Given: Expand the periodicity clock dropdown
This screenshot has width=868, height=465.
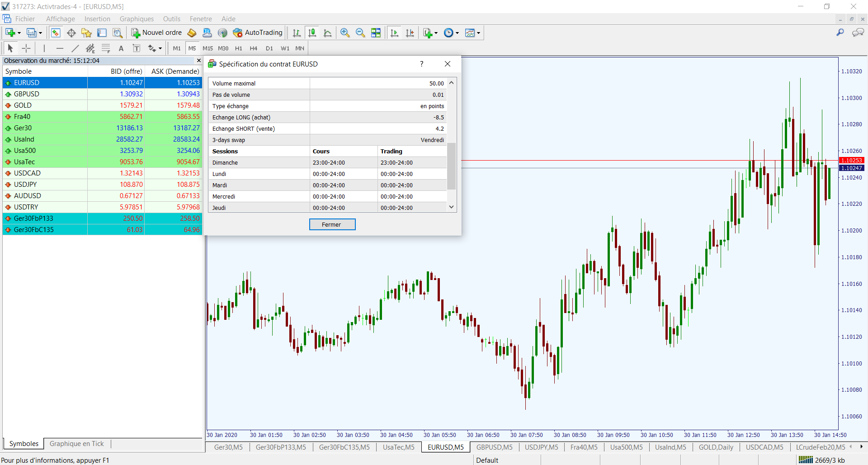Looking at the screenshot, I should tap(457, 33).
